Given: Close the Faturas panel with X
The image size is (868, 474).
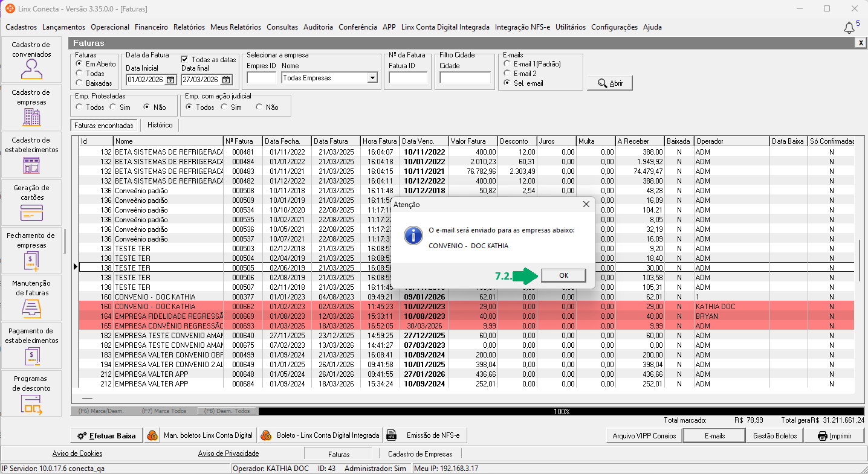Looking at the screenshot, I should click(860, 43).
